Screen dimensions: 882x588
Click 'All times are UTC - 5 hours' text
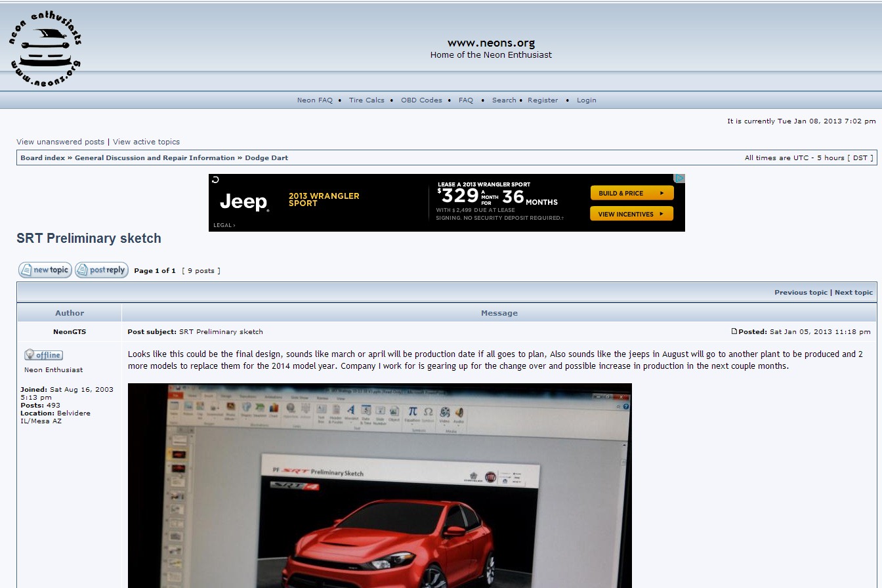[x=809, y=158]
